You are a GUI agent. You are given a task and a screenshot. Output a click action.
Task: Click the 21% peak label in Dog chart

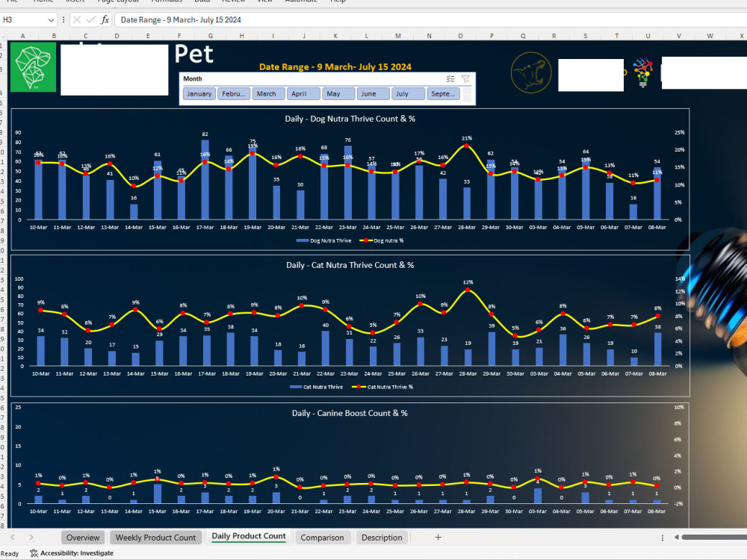coord(466,138)
